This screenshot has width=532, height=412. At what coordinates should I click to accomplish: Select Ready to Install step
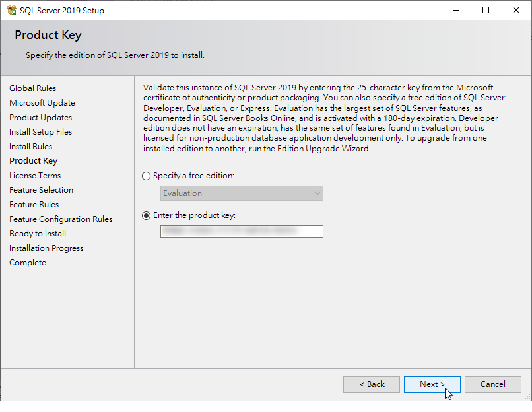38,234
